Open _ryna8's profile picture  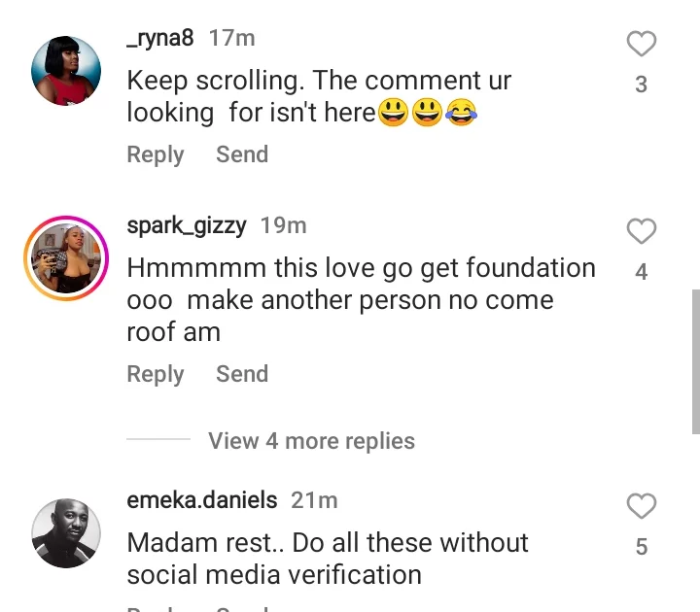coord(67,71)
